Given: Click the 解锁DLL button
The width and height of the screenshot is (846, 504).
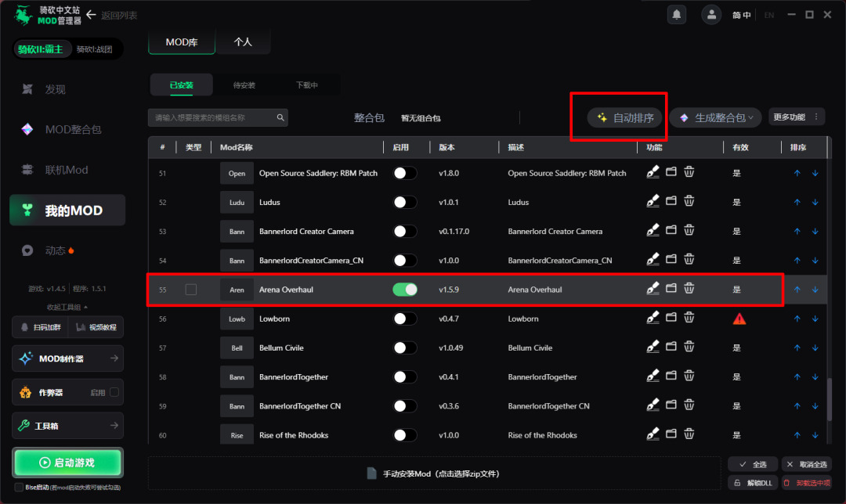Looking at the screenshot, I should [753, 482].
